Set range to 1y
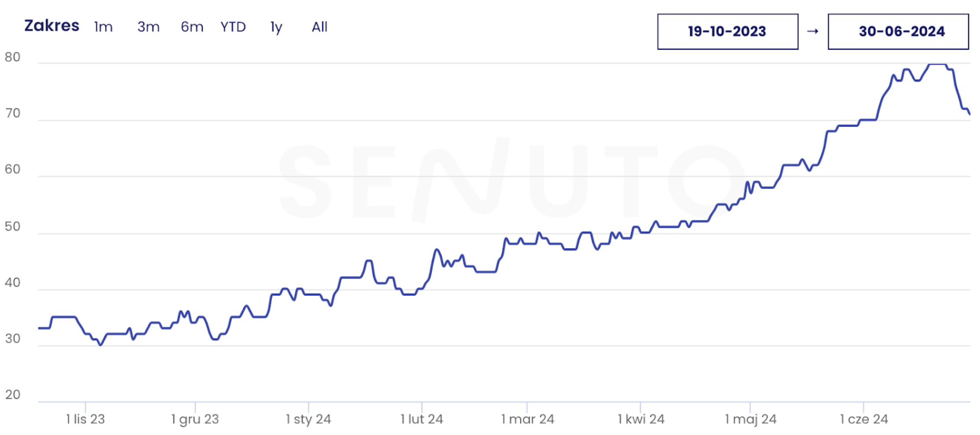Screen dimensions: 980x435 tap(276, 27)
